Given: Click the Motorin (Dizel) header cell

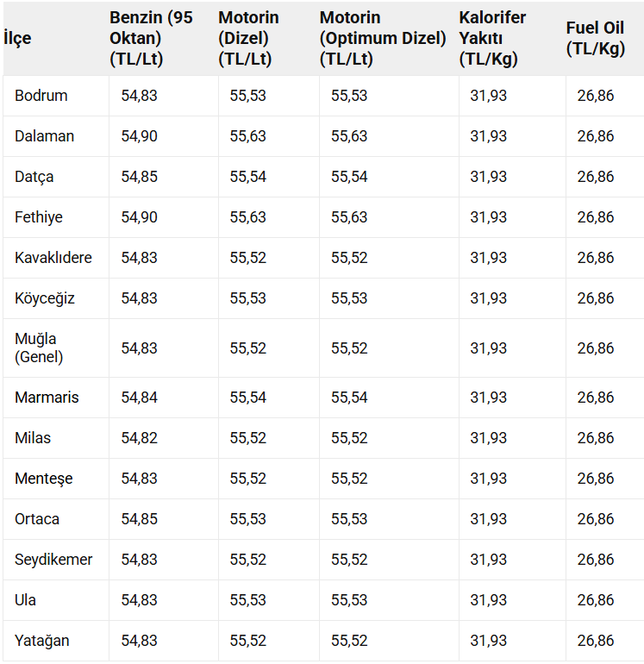Looking at the screenshot, I should [248, 38].
